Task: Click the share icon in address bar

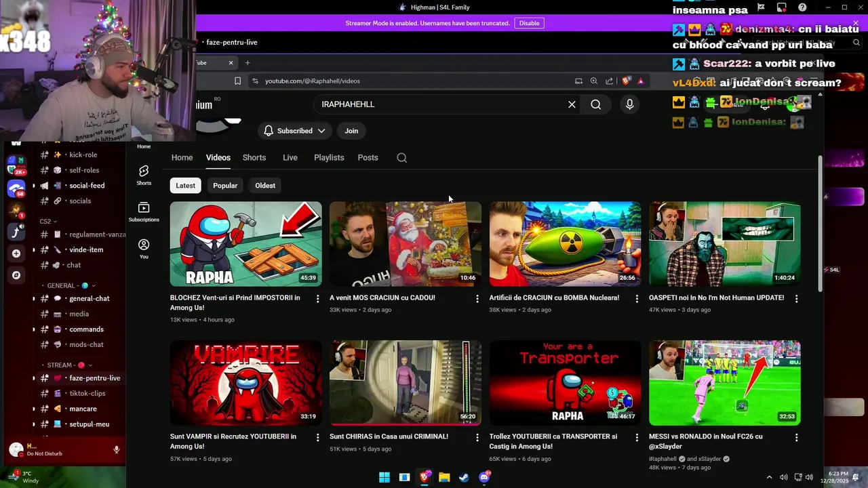Action: pos(609,81)
